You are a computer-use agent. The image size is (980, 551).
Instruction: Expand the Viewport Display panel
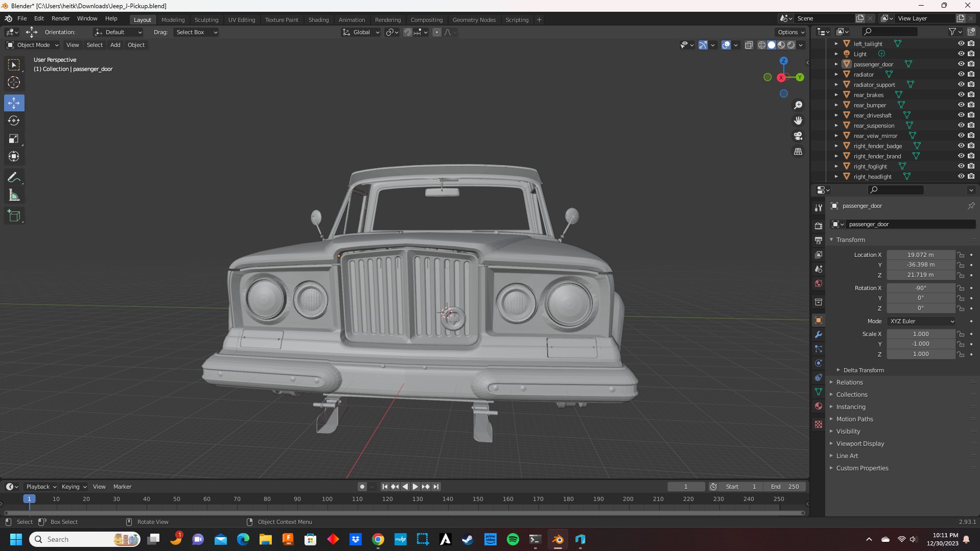click(x=860, y=444)
